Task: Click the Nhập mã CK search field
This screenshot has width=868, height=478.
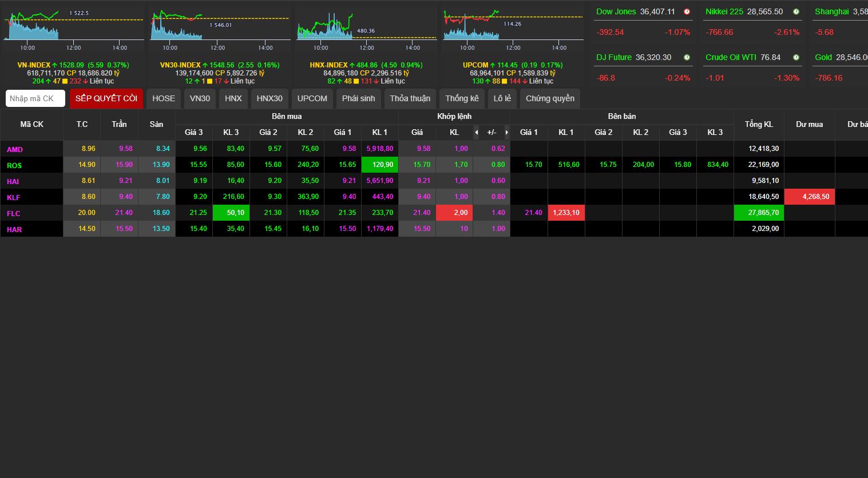Action: [35, 98]
